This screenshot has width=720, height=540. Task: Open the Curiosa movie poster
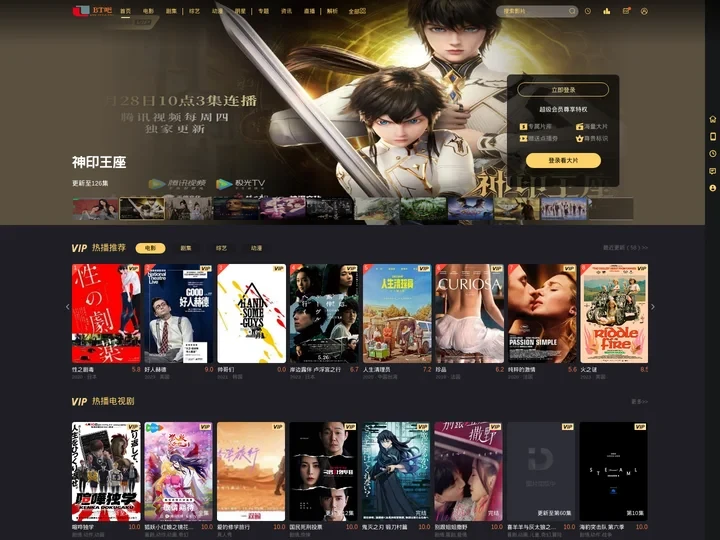(x=469, y=313)
